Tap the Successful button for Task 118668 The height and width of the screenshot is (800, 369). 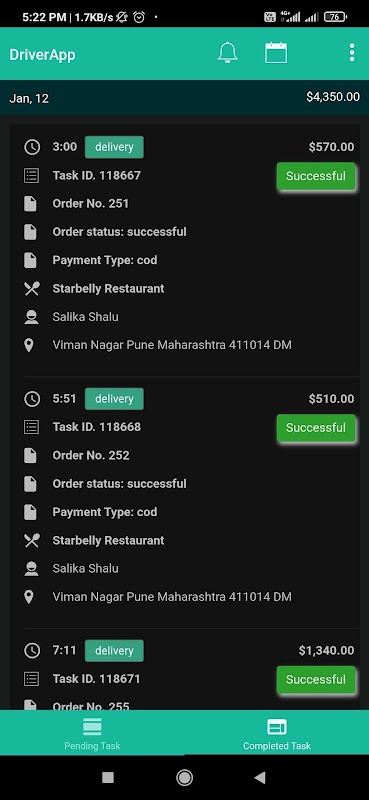pos(316,428)
